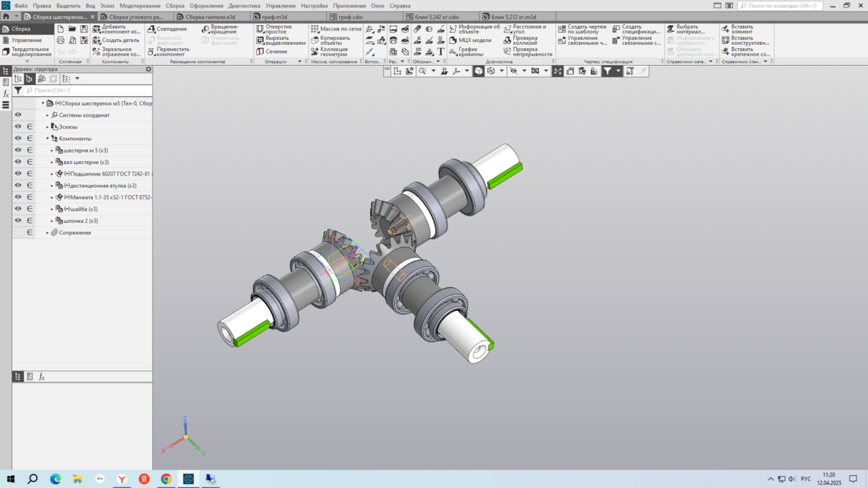This screenshot has width=868, height=488.
Task: Select Коллекция геометрии tool
Action: pos(330,52)
